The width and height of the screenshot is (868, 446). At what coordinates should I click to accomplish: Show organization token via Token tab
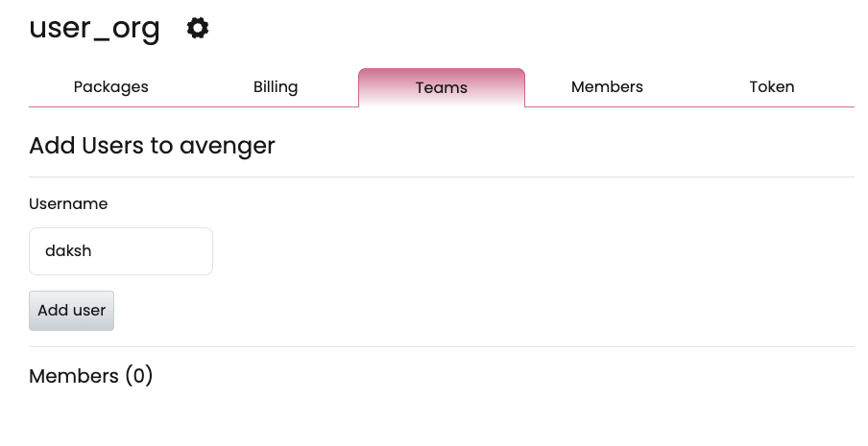click(x=772, y=86)
